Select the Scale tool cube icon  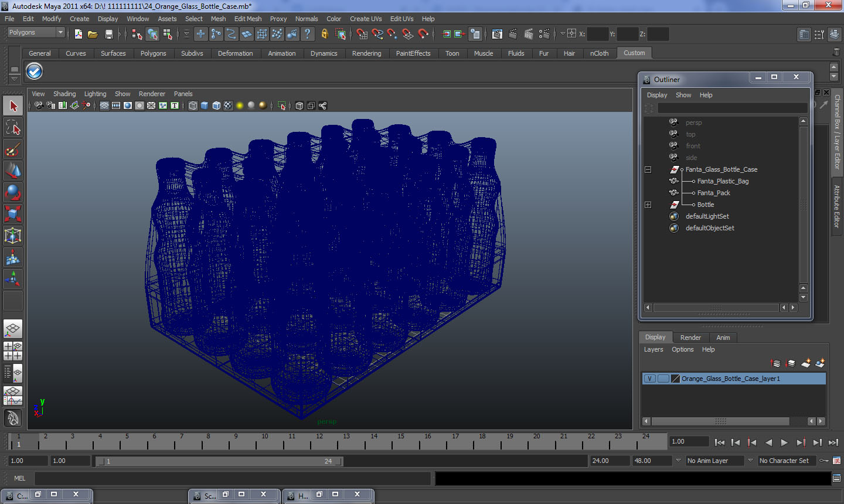click(x=13, y=214)
